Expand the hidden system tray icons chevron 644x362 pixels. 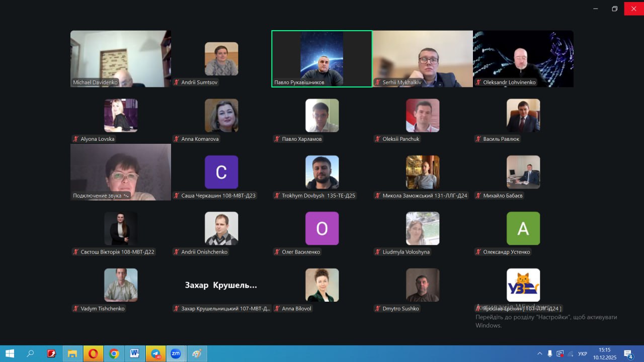tap(540, 353)
